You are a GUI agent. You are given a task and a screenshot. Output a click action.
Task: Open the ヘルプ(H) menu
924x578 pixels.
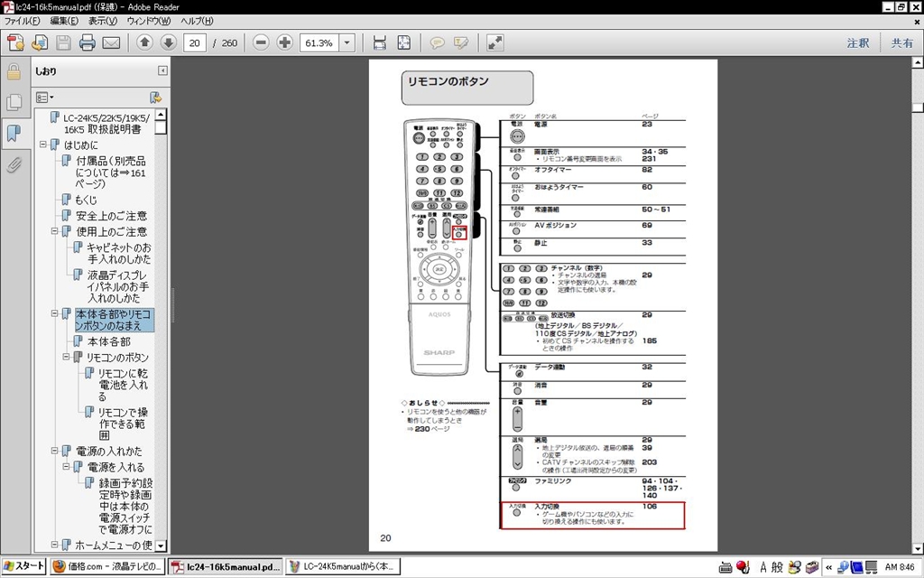196,22
